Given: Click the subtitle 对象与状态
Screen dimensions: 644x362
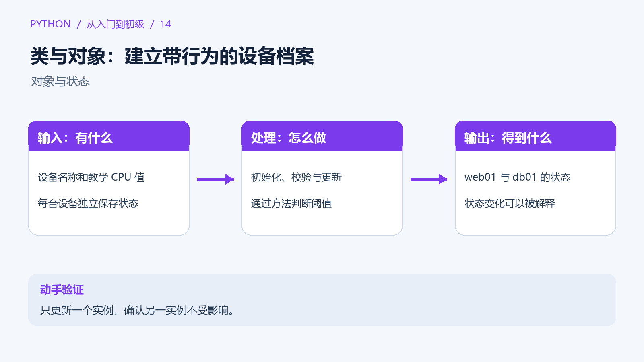Looking at the screenshot, I should pyautogui.click(x=60, y=82).
